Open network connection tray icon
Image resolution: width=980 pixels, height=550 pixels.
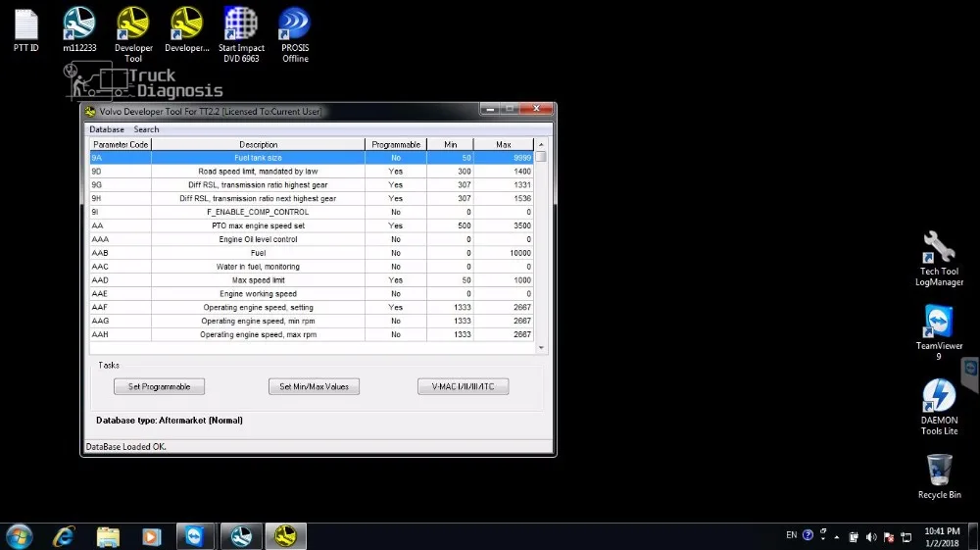pyautogui.click(x=906, y=537)
